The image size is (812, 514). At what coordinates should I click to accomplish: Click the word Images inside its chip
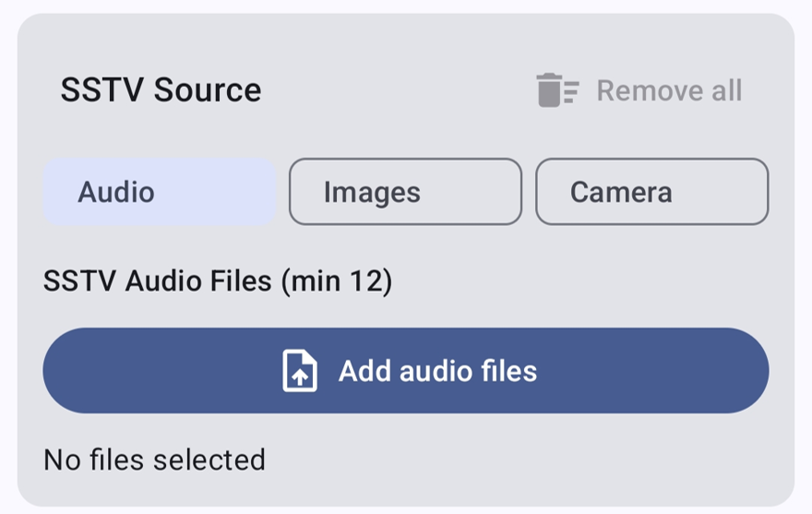[372, 193]
